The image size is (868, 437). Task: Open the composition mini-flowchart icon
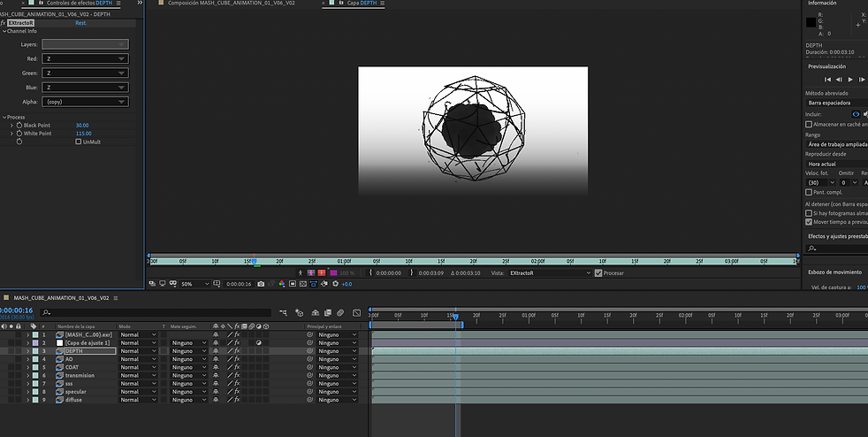coord(284,313)
